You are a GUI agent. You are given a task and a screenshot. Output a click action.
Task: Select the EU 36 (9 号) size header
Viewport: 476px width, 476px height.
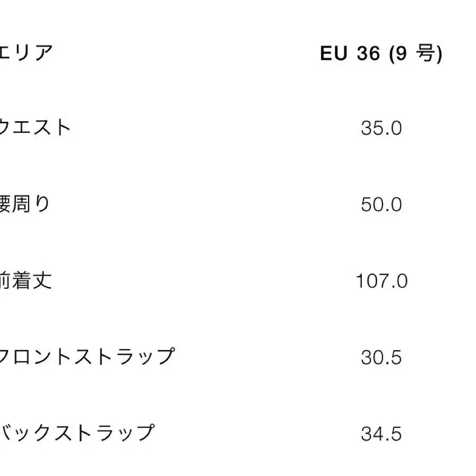381,54
